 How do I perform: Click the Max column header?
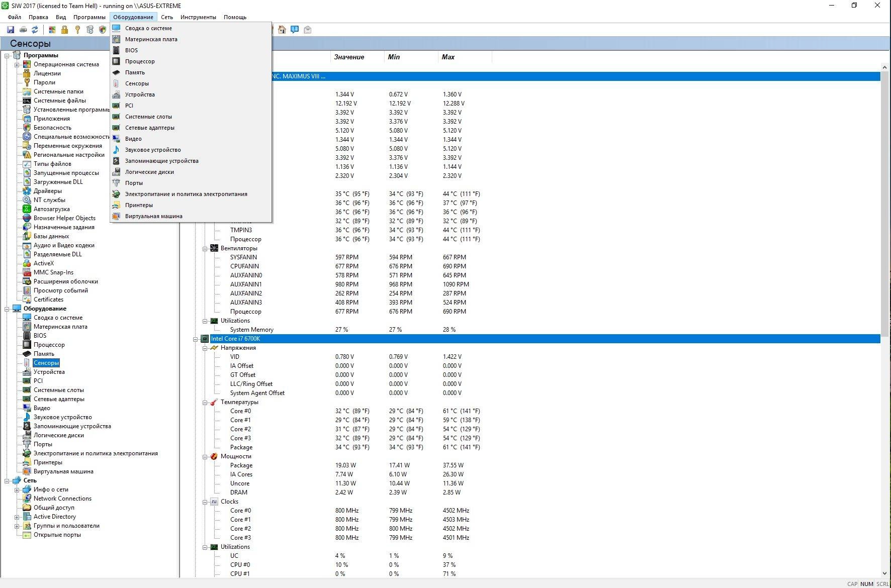point(465,57)
